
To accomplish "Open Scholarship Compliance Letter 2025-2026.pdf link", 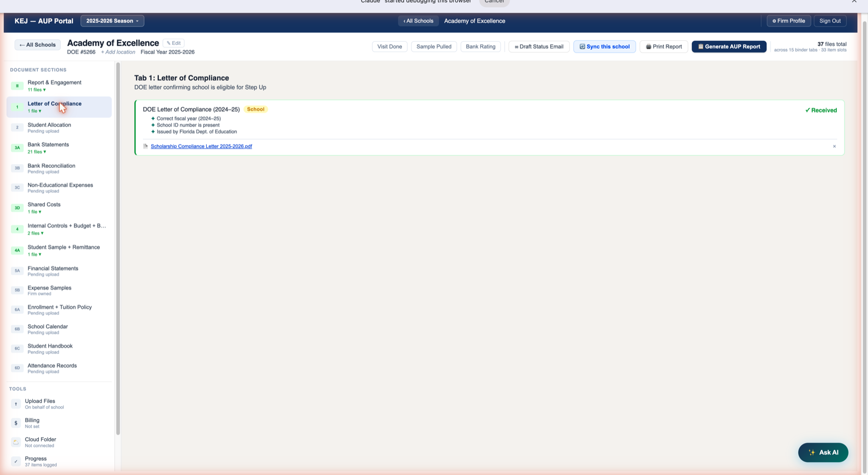I will [201, 146].
